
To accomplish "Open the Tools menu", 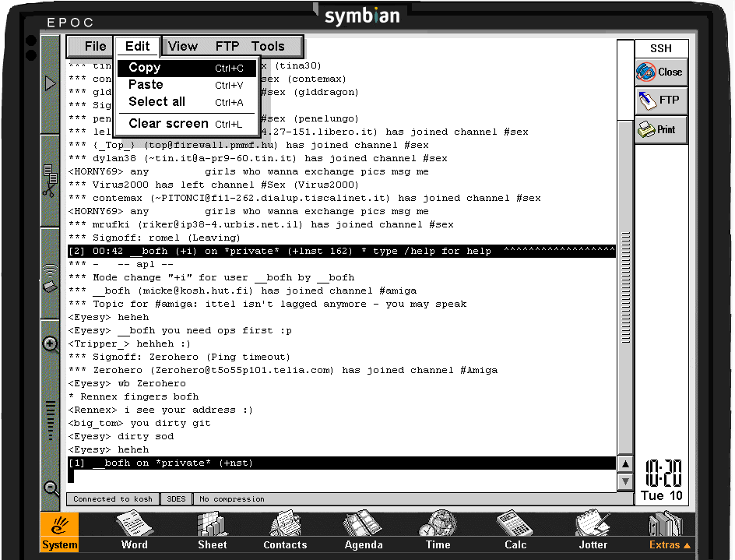I will 268,47.
